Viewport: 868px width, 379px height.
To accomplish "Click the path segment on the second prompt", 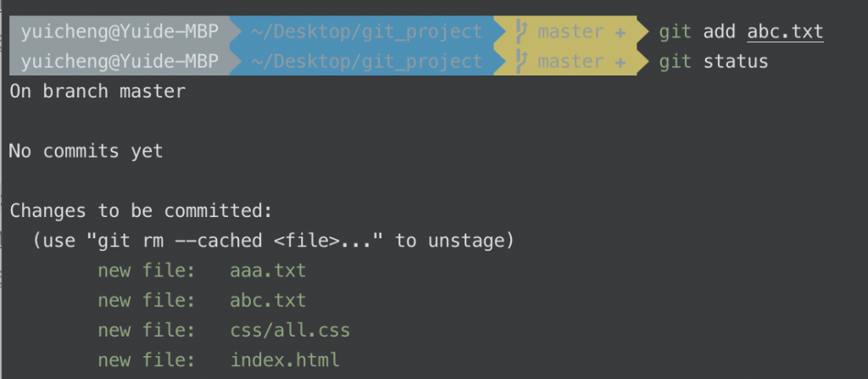I will pos(366,62).
